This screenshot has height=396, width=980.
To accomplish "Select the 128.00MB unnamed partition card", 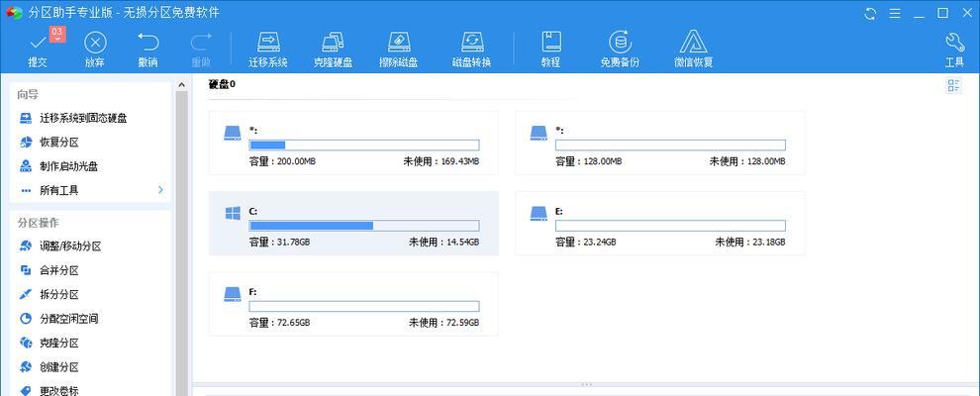I will click(660, 143).
